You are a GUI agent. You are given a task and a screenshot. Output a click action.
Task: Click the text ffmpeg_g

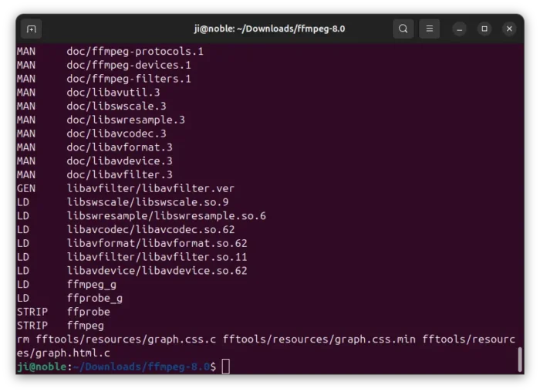point(92,285)
